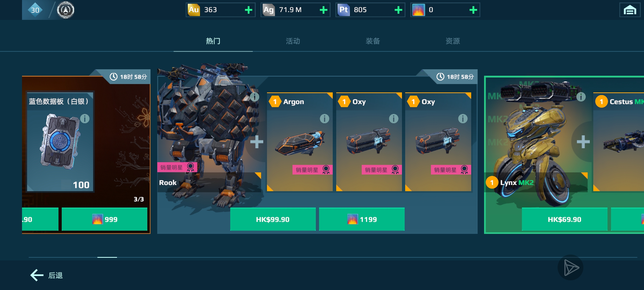
Task: Show info for blue data pad item
Action: (85, 118)
